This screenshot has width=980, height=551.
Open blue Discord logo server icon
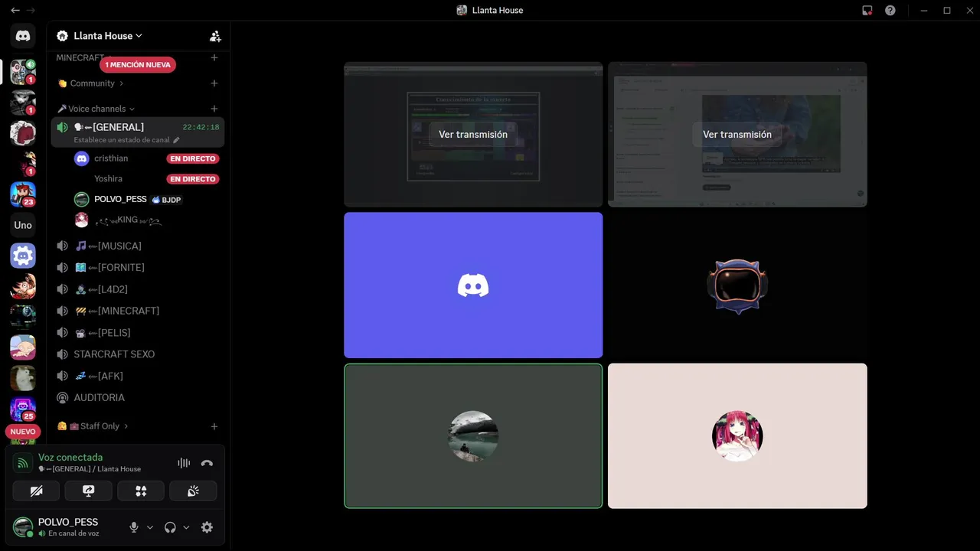point(23,256)
